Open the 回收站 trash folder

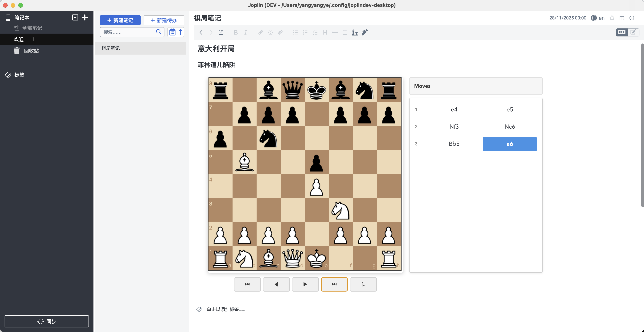(31, 51)
